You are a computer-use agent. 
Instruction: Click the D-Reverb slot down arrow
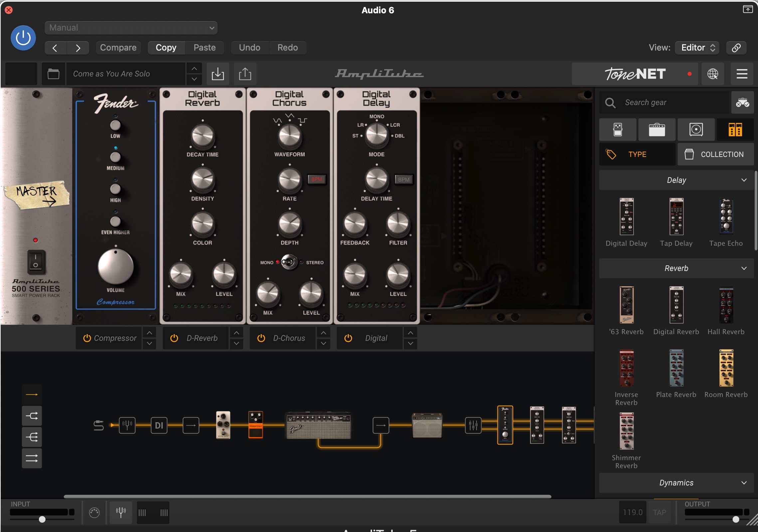tap(236, 343)
